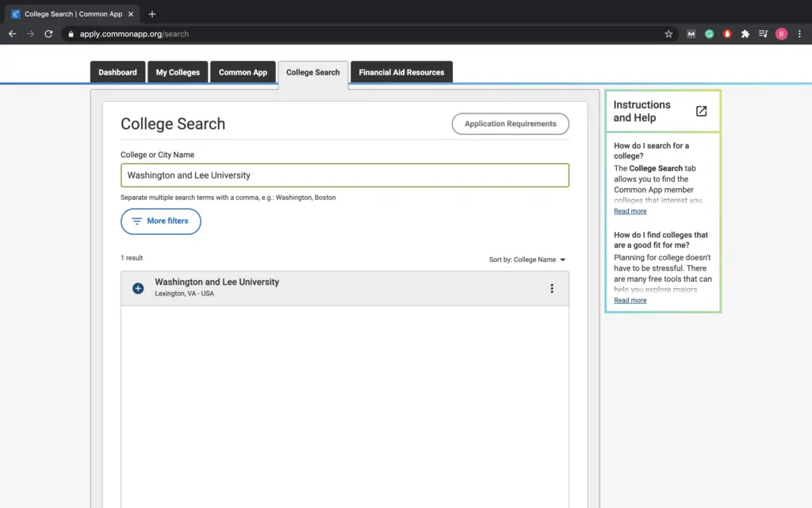
Task: Click the College or City Name field
Action: click(x=345, y=175)
